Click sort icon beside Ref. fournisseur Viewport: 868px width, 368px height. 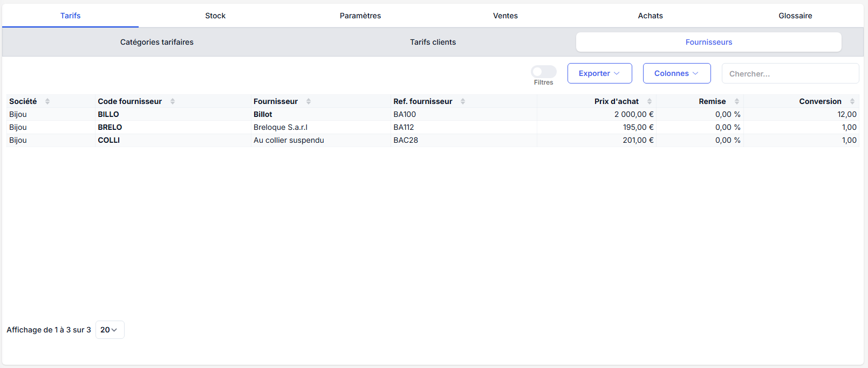pyautogui.click(x=463, y=101)
